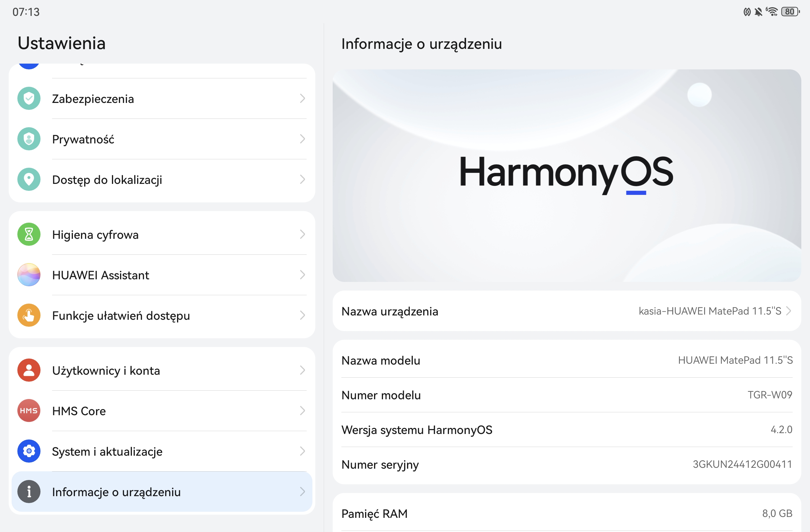Tap the Prywatność privacy shield icon
This screenshot has width=810, height=532.
point(29,139)
